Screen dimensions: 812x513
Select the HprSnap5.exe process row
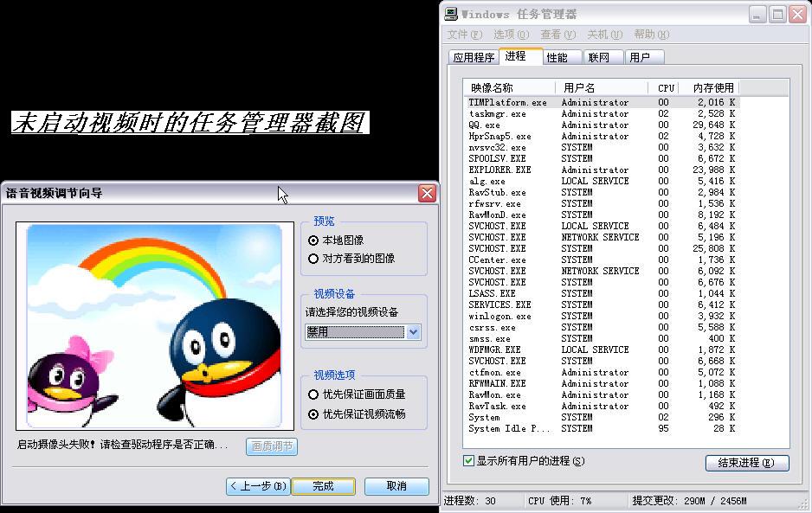[602, 137]
